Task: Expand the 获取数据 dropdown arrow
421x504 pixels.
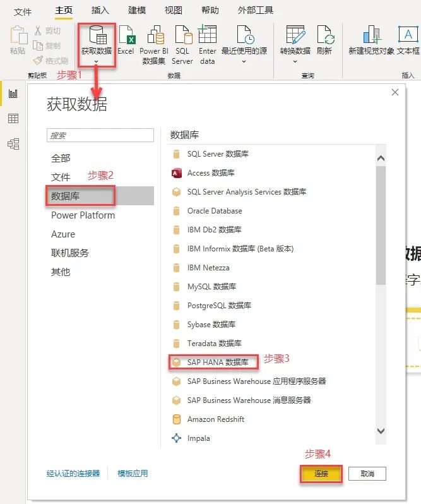Action: click(97, 61)
